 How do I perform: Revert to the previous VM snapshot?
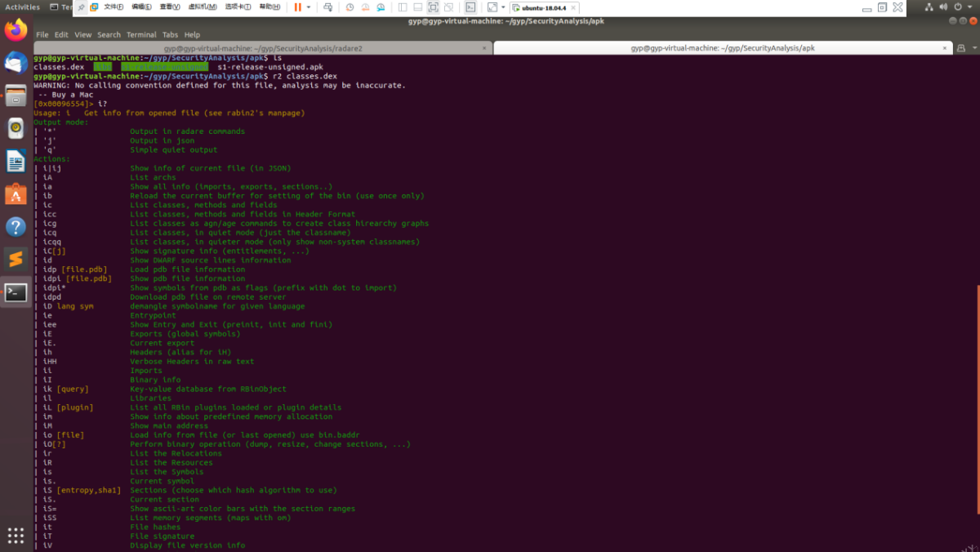365,7
